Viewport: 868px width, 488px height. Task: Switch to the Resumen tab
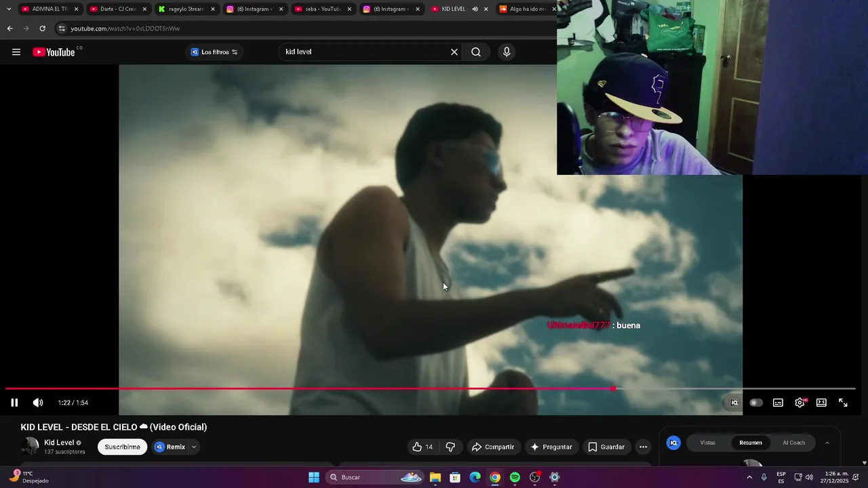tap(751, 443)
